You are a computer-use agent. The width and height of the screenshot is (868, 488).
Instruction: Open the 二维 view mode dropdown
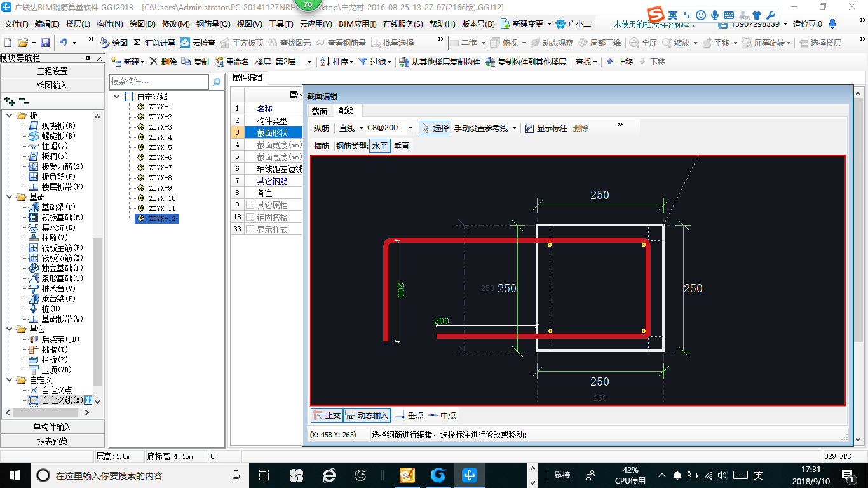pos(468,43)
